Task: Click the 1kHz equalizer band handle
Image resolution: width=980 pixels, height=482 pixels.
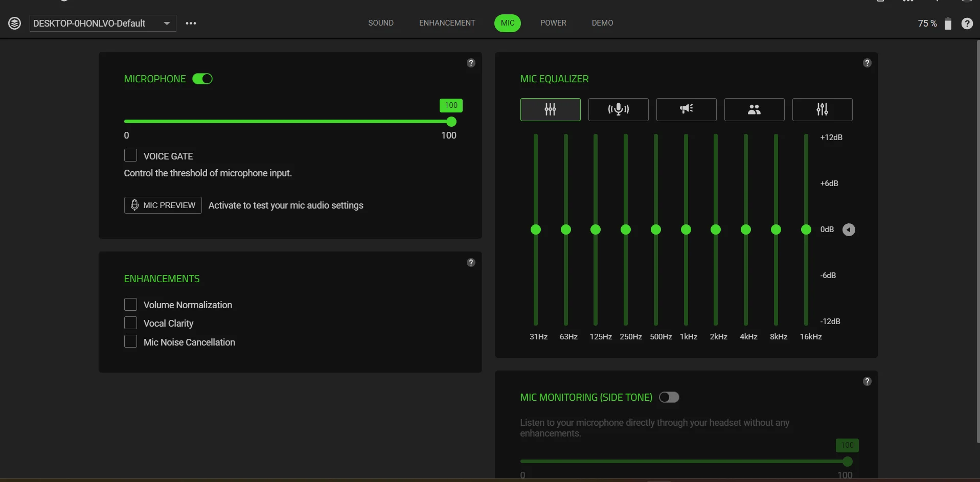Action: pyautogui.click(x=686, y=229)
